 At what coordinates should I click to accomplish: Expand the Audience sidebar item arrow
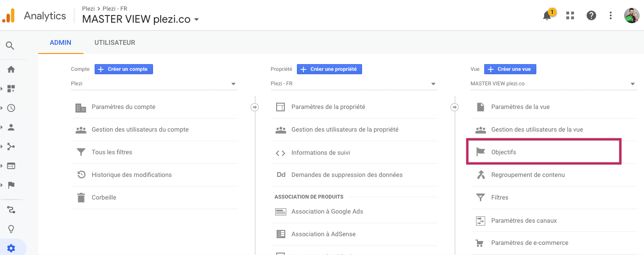tap(2, 127)
